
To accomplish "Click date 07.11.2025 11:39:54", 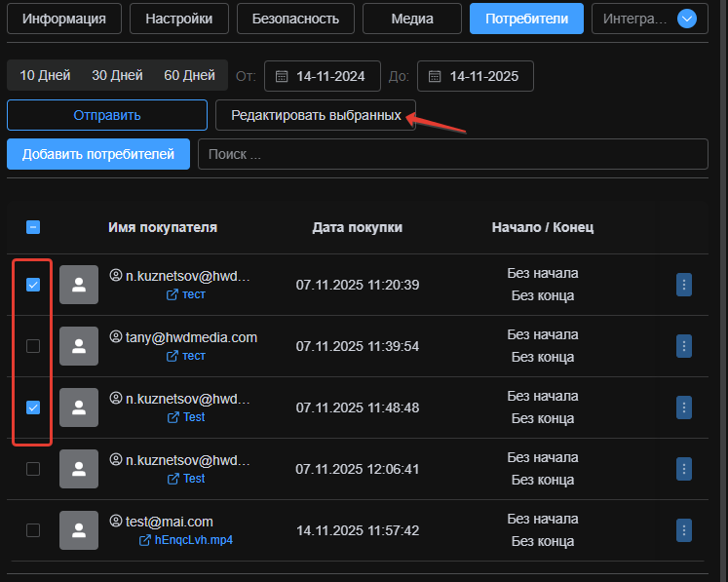I will pos(358,346).
